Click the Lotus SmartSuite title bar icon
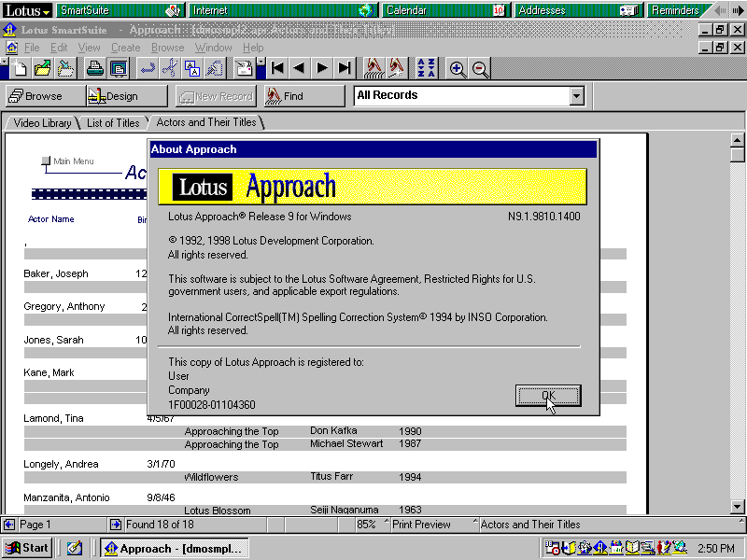This screenshot has height=560, width=747. pos(9,30)
